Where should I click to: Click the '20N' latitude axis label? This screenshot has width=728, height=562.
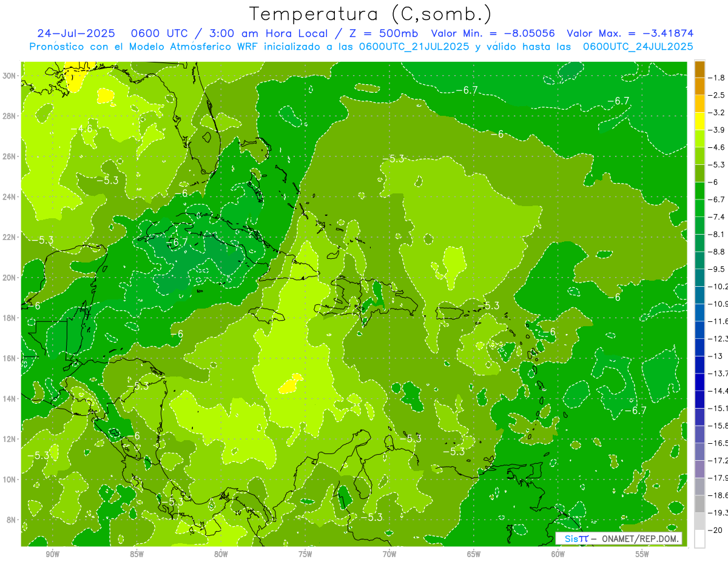[x=9, y=277]
